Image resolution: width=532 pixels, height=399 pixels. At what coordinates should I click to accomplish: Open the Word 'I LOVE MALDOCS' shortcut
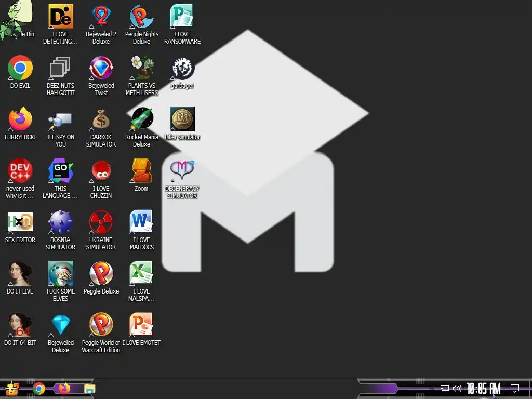tap(142, 230)
